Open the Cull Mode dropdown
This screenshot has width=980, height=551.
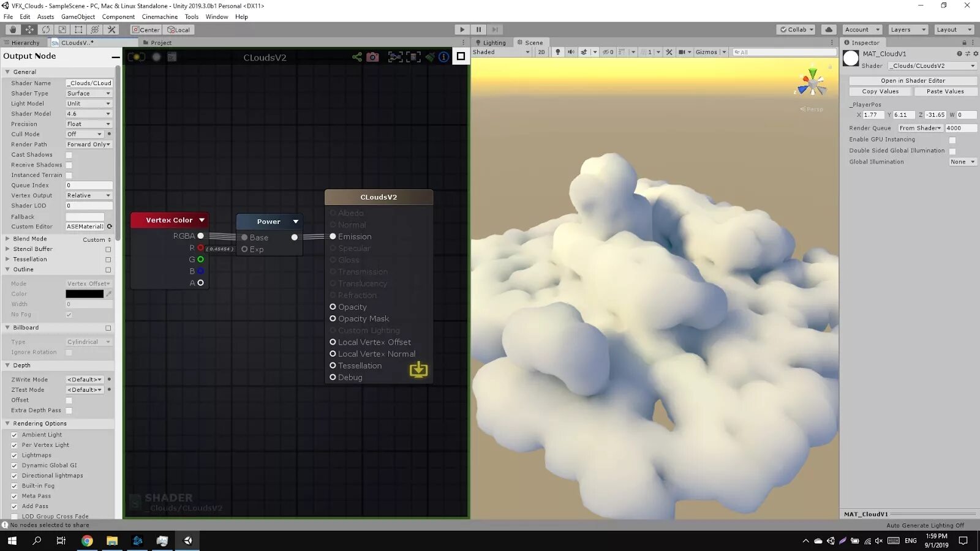[x=85, y=134]
